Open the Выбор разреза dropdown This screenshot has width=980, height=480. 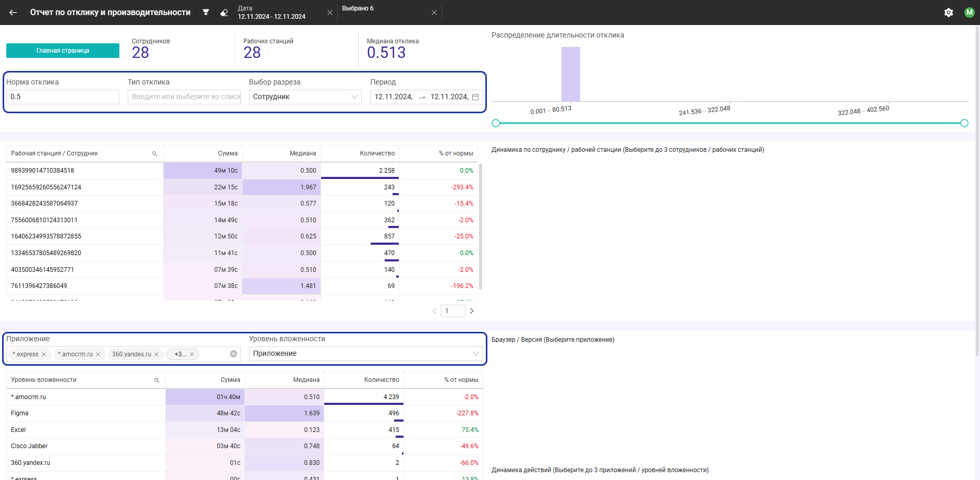(305, 97)
